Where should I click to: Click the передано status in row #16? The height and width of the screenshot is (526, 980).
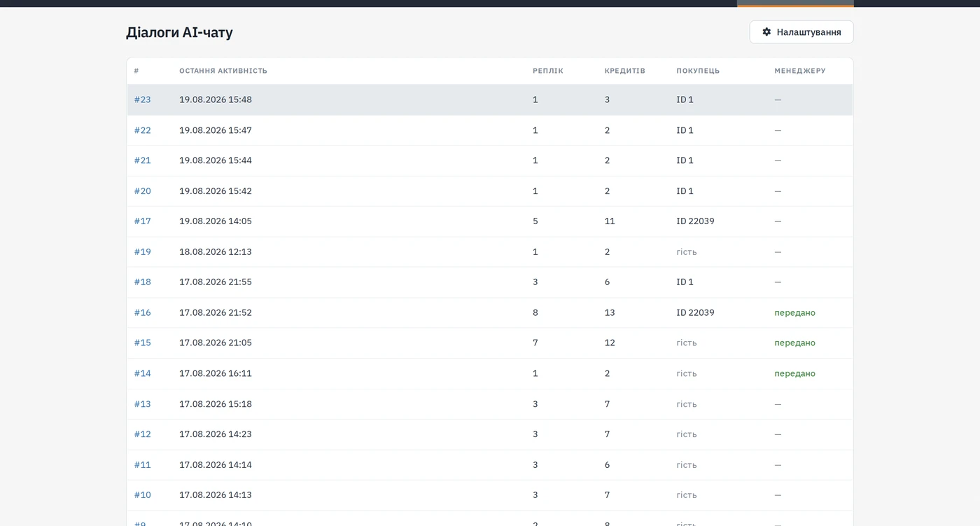coord(794,312)
